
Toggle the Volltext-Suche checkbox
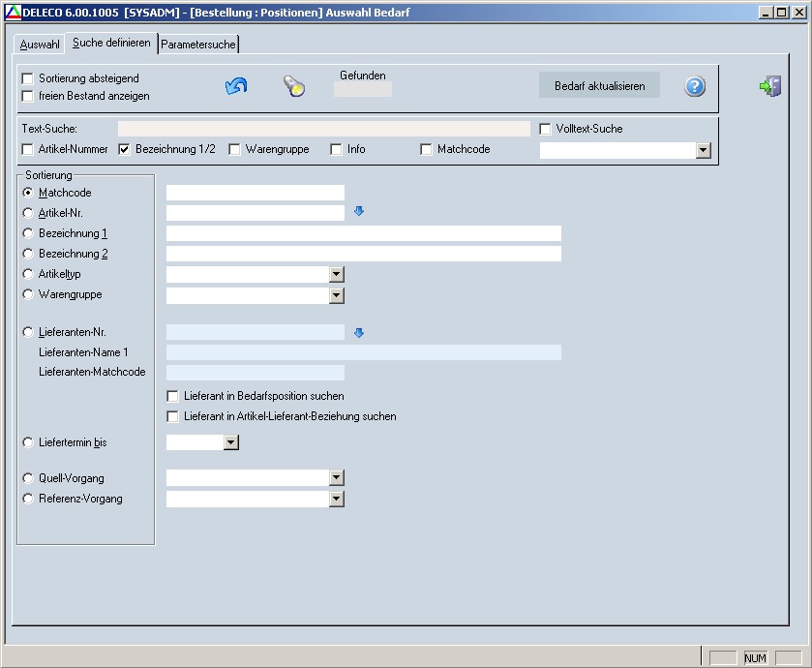click(546, 129)
